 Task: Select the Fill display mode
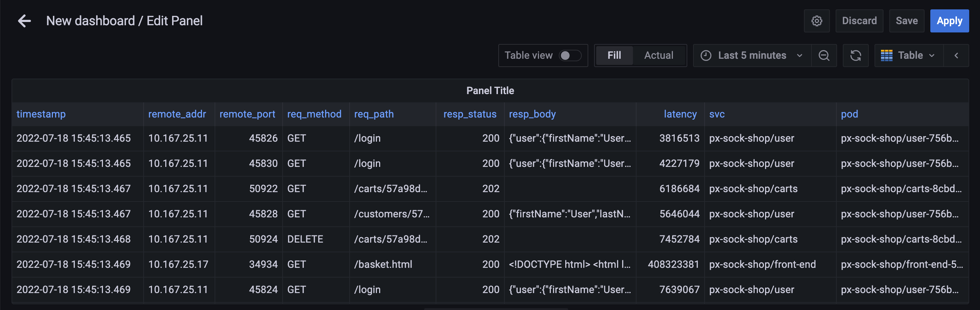click(613, 56)
